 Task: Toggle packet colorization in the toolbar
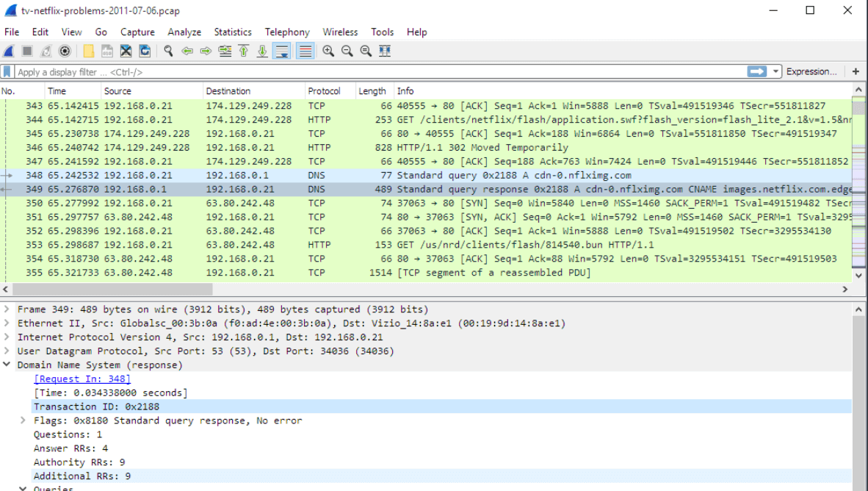[x=305, y=51]
